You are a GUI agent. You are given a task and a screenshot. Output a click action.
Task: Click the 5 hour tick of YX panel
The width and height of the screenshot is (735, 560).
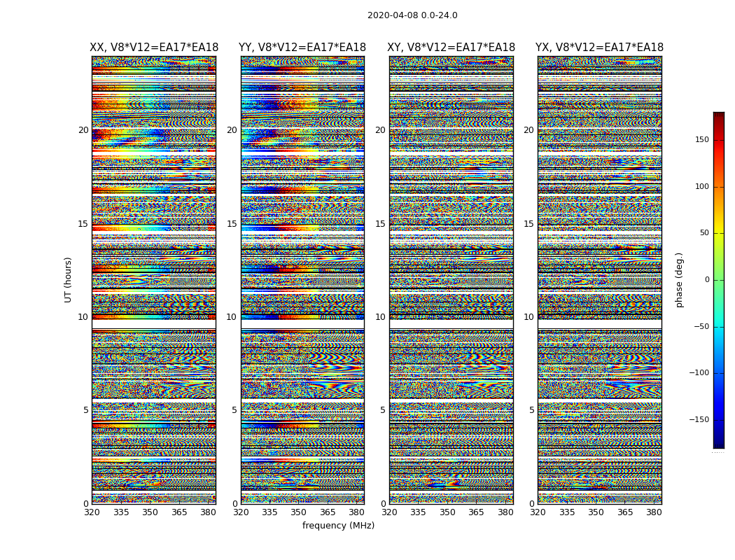(x=531, y=410)
